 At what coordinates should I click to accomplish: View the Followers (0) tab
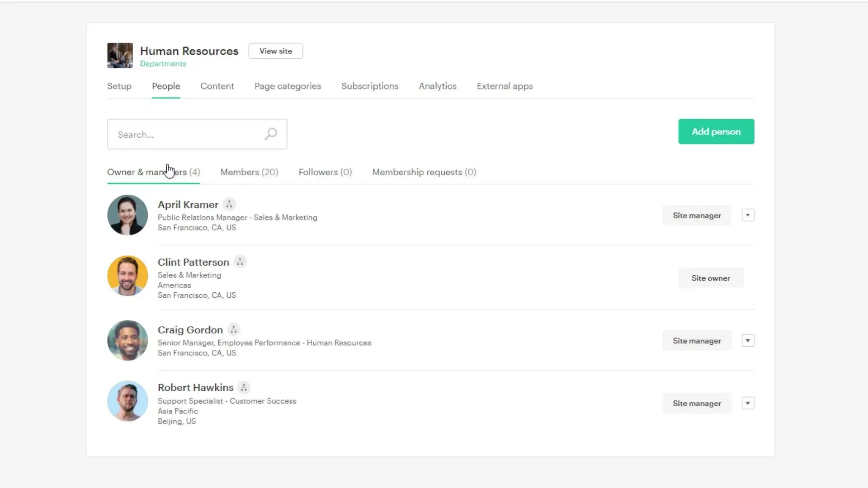tap(325, 172)
